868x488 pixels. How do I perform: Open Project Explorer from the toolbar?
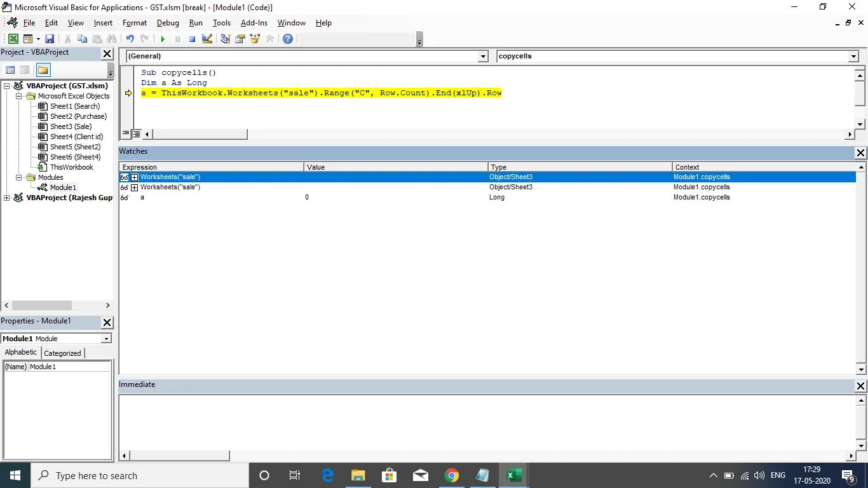226,39
